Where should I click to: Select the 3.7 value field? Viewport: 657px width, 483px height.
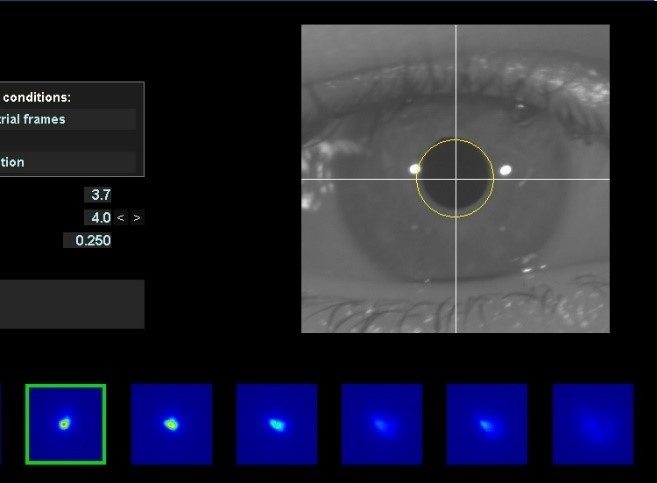tap(98, 195)
